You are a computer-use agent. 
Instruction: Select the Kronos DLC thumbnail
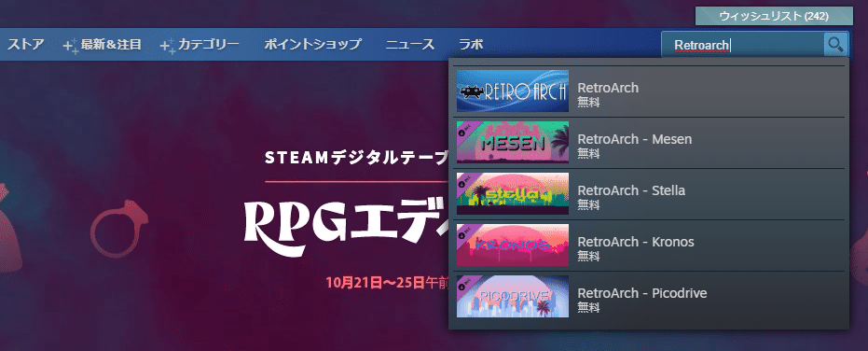point(513,246)
